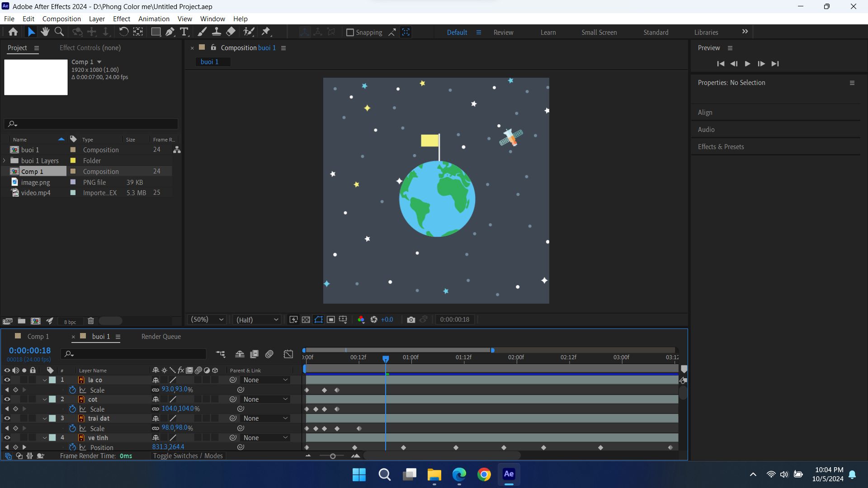This screenshot has width=868, height=488.
Task: Open the Graph Editor in timeline
Action: [x=288, y=354]
